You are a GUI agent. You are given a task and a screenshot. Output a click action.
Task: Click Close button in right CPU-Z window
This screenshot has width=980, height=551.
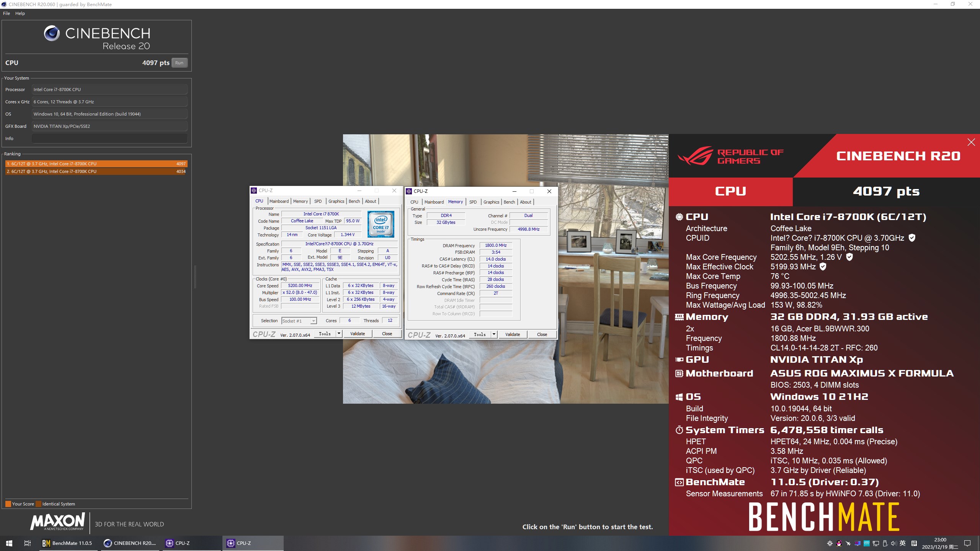(542, 334)
